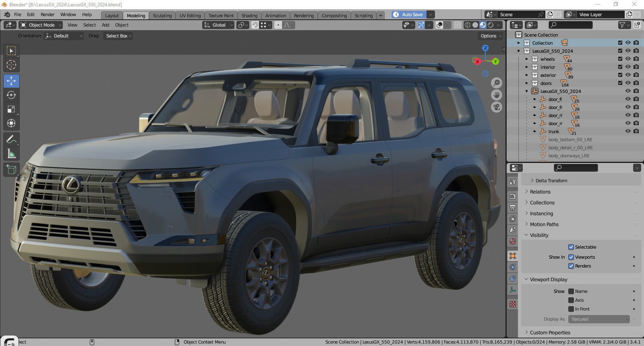Image resolution: width=644 pixels, height=346 pixels.
Task: Collapse the Visibility panel
Action: pos(539,235)
